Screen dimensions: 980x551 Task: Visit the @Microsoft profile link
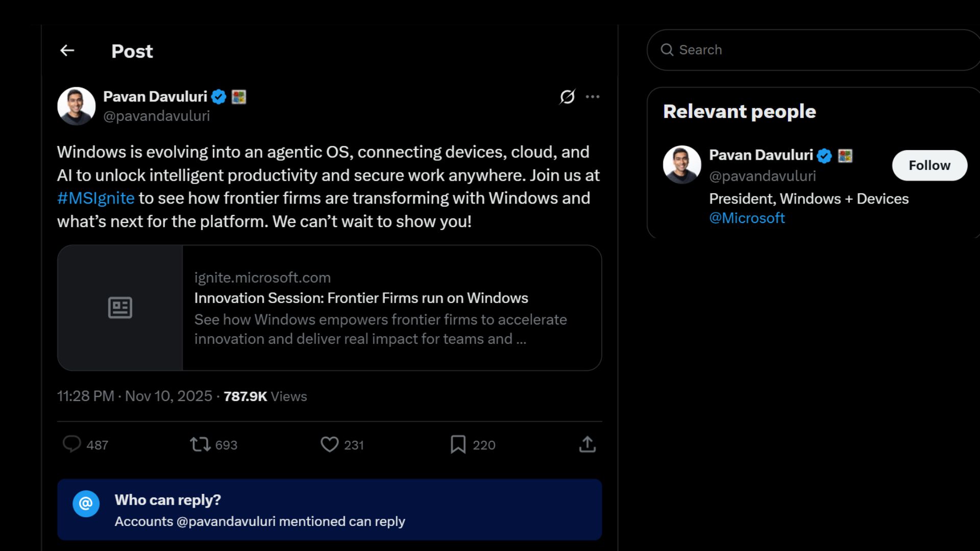click(x=747, y=218)
